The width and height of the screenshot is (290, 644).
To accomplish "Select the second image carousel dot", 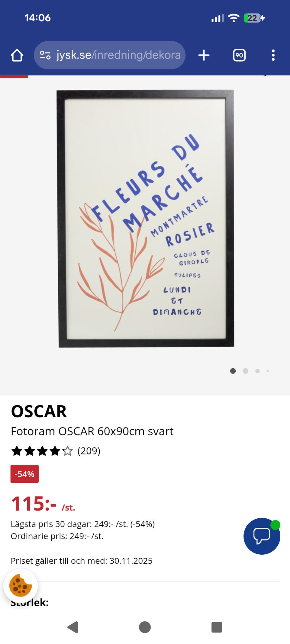I will (x=246, y=371).
